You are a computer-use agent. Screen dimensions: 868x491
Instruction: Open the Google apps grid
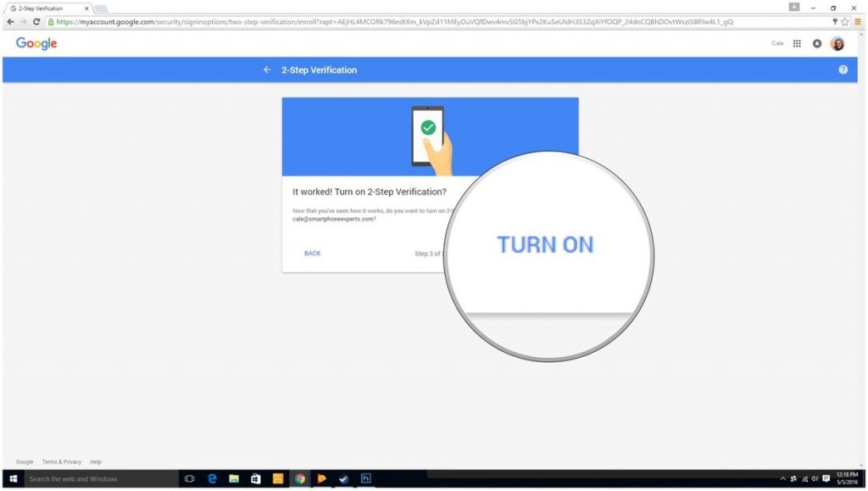point(797,44)
